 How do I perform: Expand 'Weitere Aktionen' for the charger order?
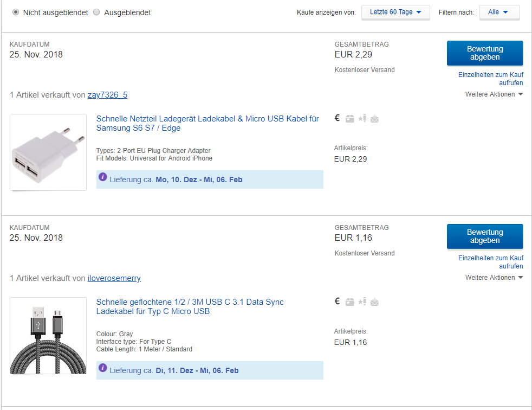pos(494,94)
